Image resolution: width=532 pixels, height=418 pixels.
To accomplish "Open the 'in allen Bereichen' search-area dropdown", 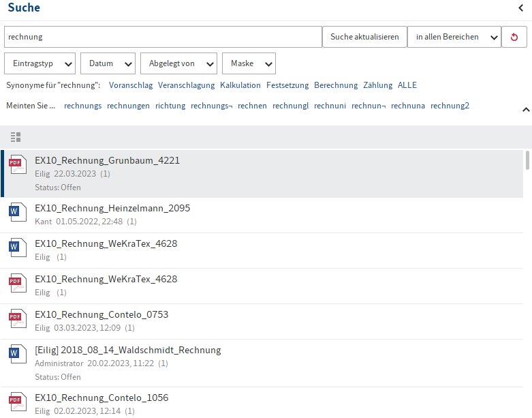I will (454, 37).
